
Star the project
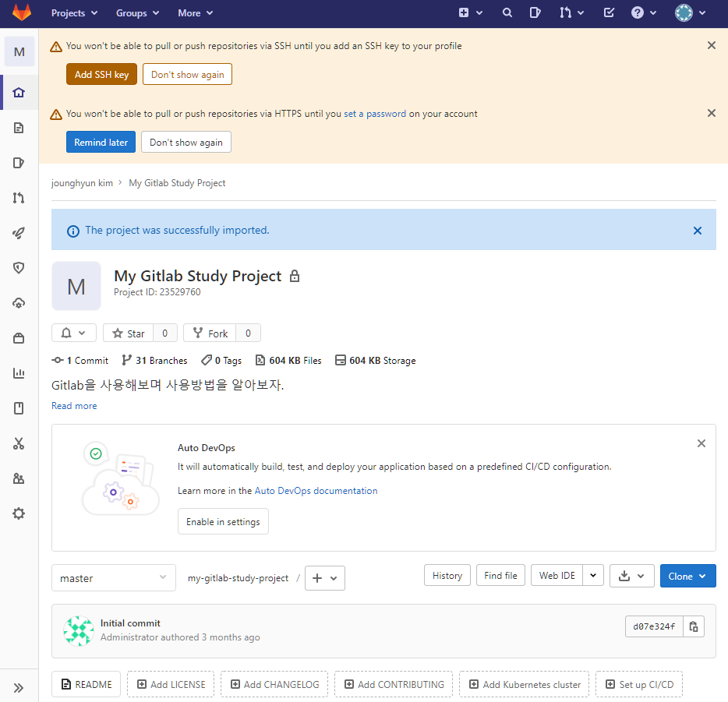[x=129, y=333]
